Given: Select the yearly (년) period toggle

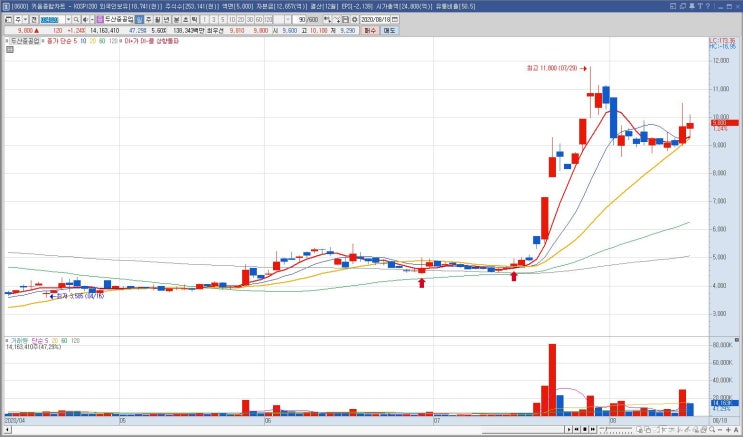Looking at the screenshot, I should [166, 19].
